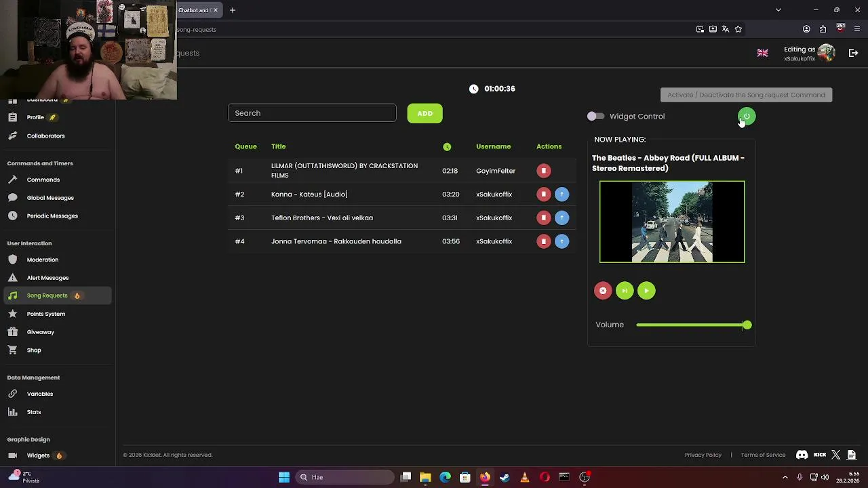Move Jonna Tervomaa song up
This screenshot has height=488, width=868.
click(561, 241)
